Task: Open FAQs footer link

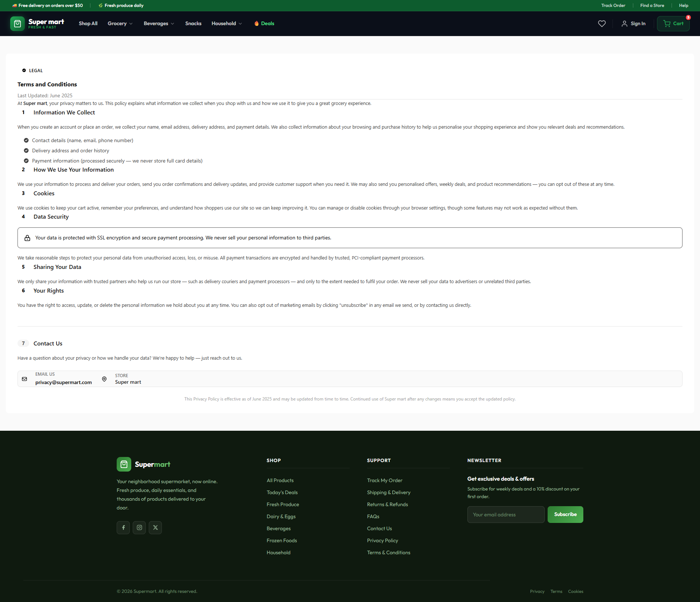Action: coord(373,516)
